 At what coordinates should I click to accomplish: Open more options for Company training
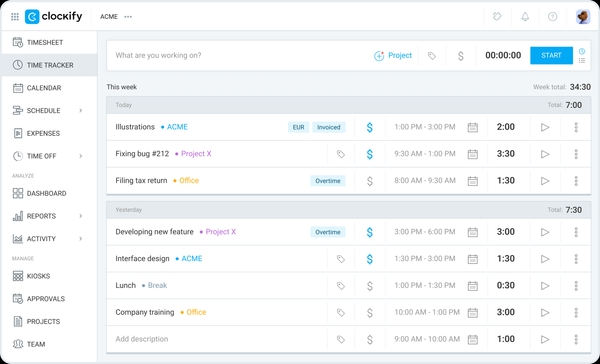576,312
